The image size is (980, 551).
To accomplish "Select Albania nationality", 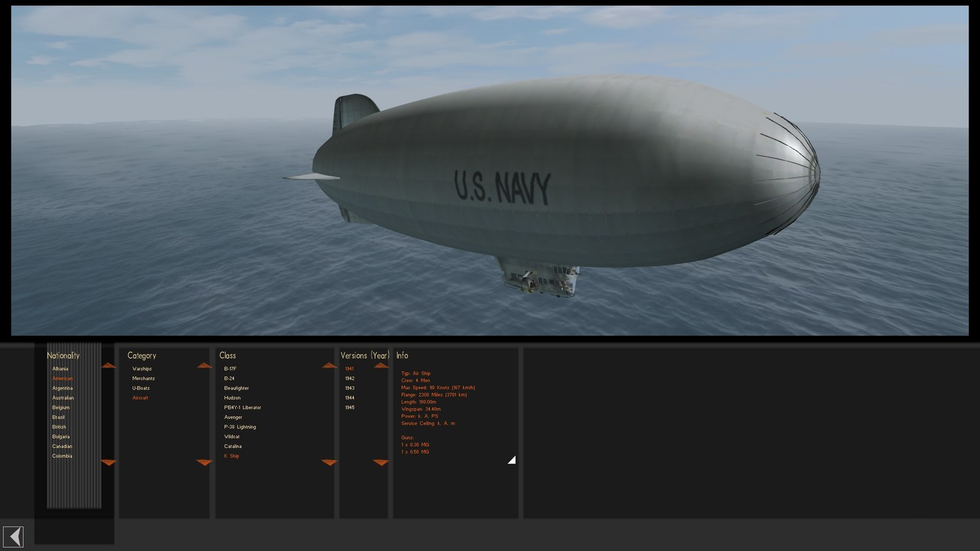I will click(x=60, y=369).
